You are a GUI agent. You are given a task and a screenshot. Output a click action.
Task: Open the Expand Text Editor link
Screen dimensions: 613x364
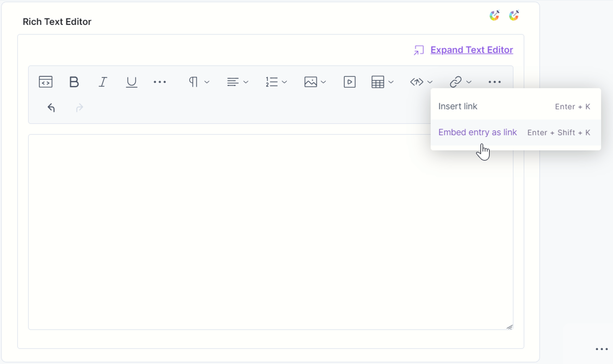(x=472, y=50)
